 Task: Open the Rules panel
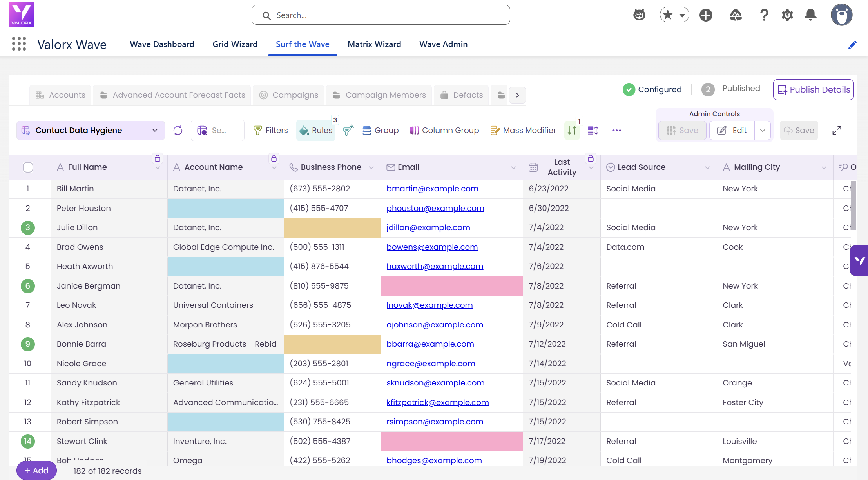click(316, 130)
